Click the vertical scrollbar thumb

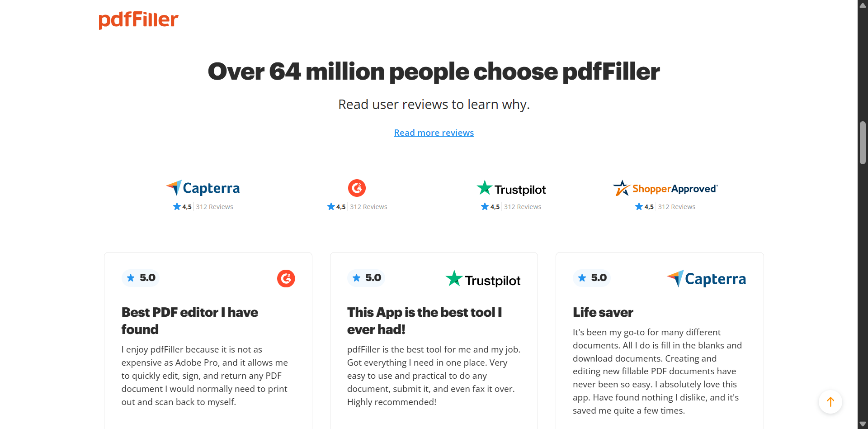[863, 143]
